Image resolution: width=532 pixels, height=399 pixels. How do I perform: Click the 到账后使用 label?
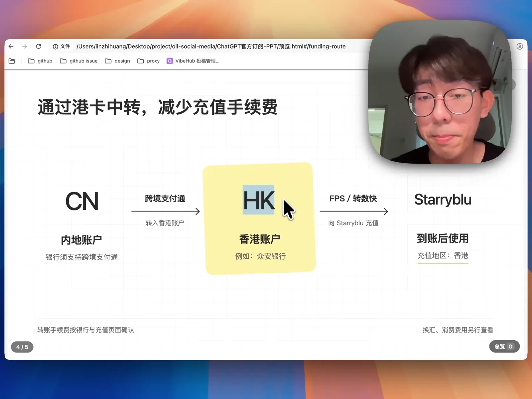[443, 238]
